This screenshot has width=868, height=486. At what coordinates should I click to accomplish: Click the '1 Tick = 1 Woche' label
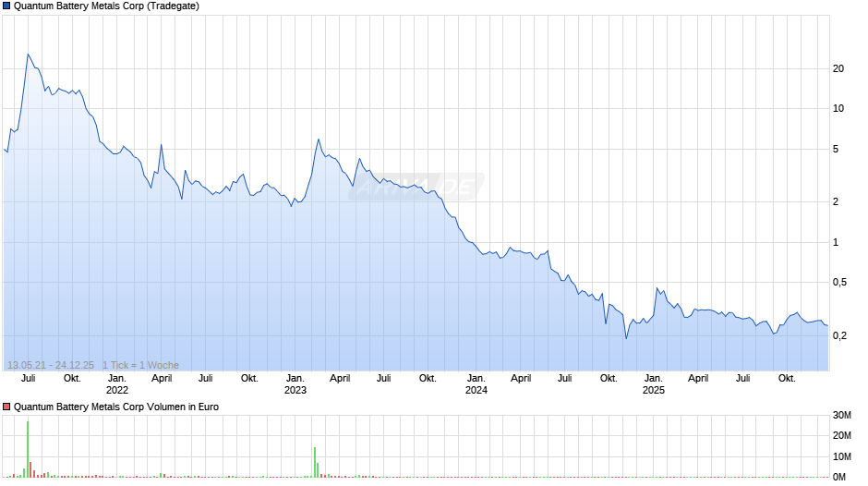[140, 365]
